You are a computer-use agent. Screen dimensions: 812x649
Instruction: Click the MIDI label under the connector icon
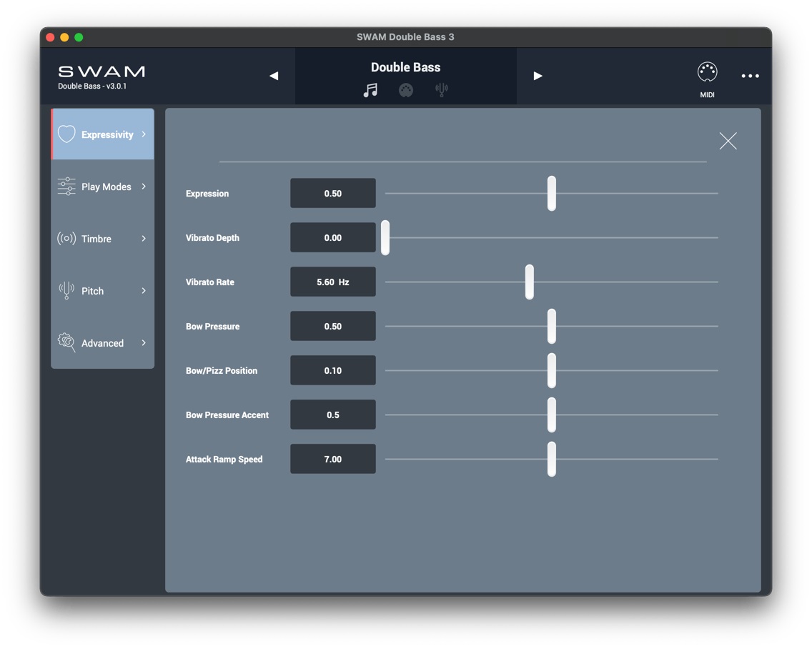tap(708, 95)
